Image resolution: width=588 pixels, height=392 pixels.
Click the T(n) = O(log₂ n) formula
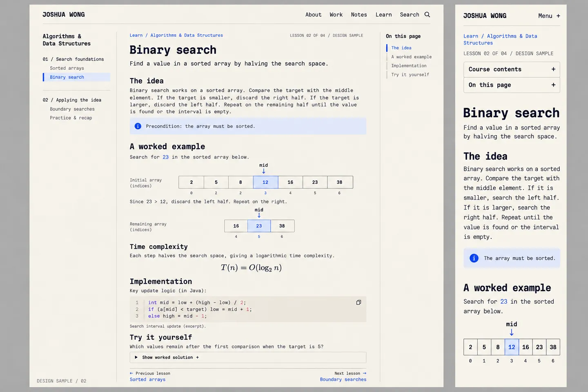[251, 268]
